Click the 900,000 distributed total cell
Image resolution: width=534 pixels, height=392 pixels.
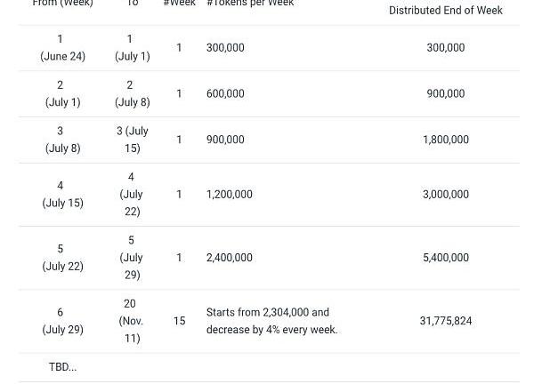446,93
